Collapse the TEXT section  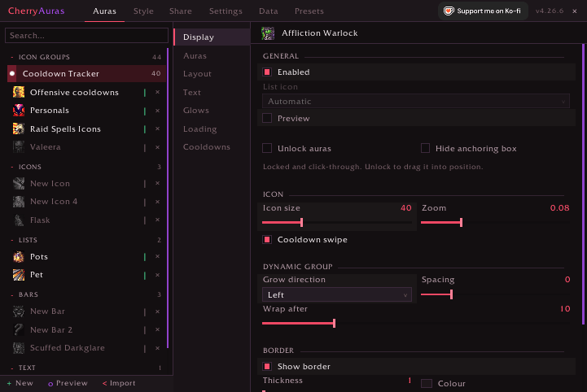12,368
